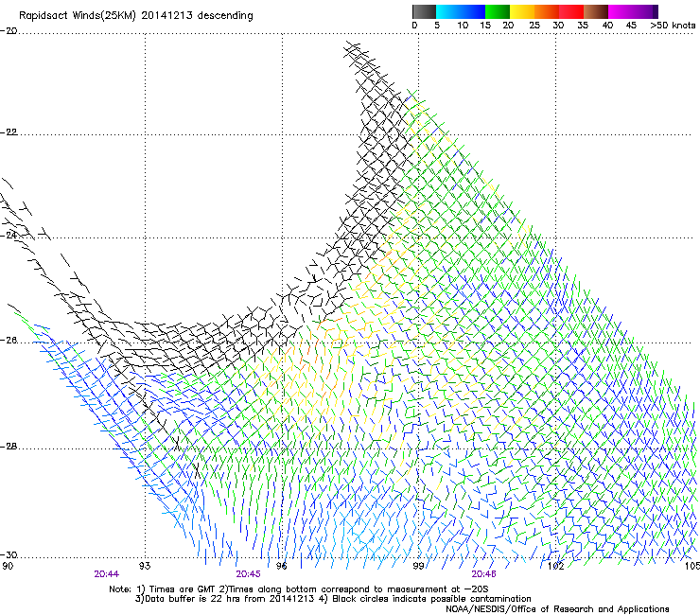The height and width of the screenshot is (615, 700).
Task: Click the purple '20:45' time label
Action: [248, 574]
